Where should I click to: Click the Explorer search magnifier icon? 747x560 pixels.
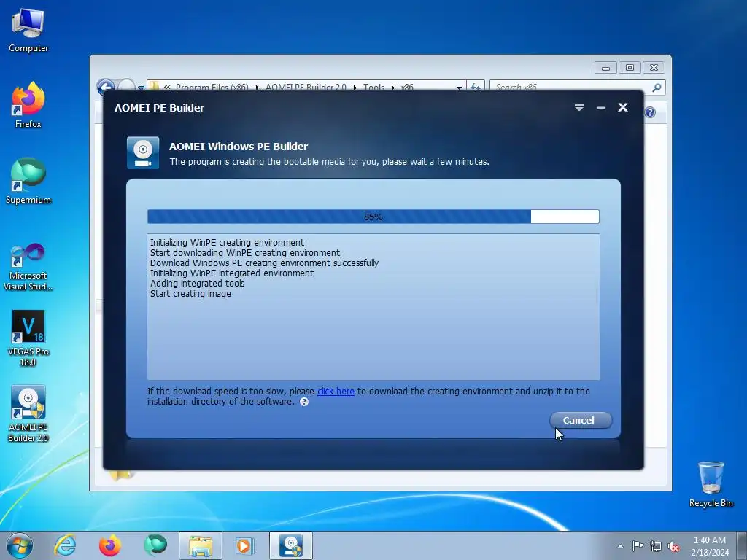(657, 87)
